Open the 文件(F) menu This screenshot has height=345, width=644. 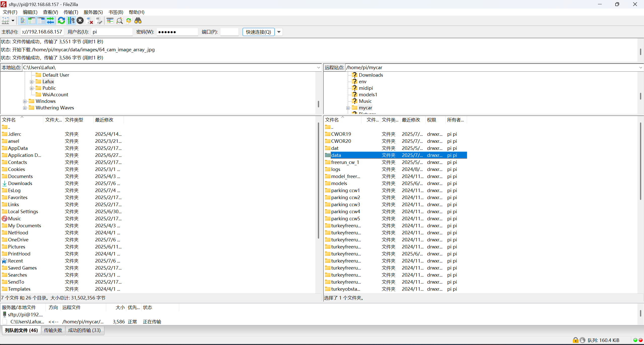click(x=10, y=12)
